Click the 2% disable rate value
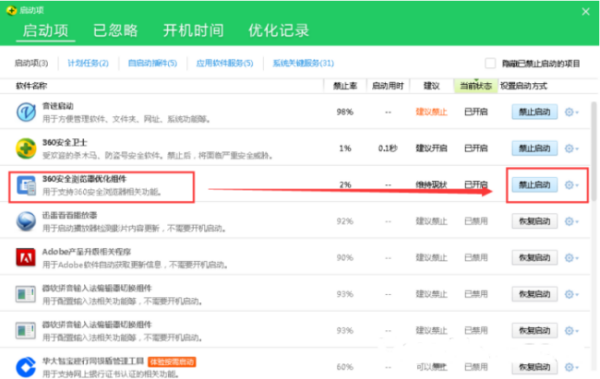This screenshot has height=379, width=600. [x=345, y=185]
